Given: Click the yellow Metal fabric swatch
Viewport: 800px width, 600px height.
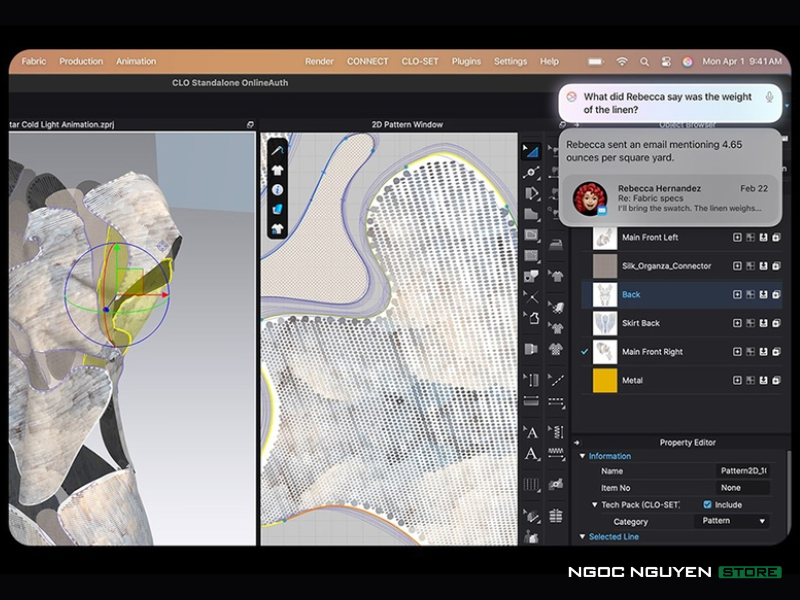Looking at the screenshot, I should pos(605,380).
